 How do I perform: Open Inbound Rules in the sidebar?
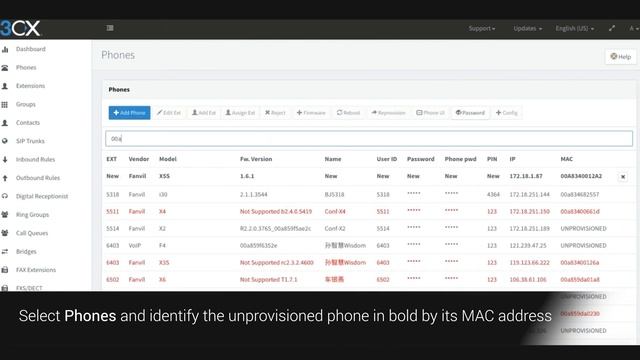[x=35, y=159]
